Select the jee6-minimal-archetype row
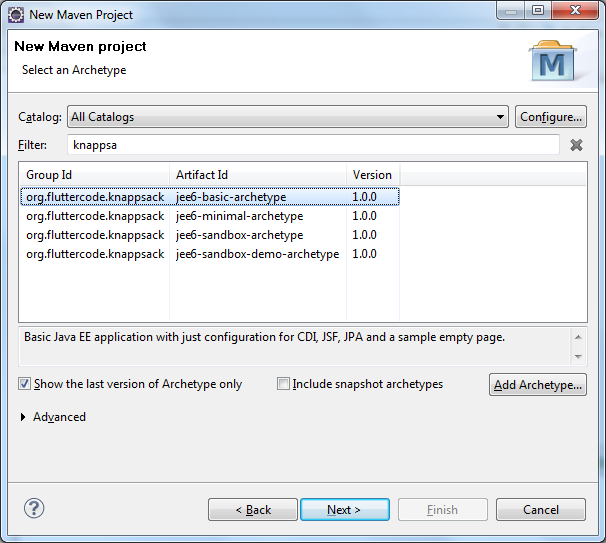This screenshot has height=543, width=606. click(210, 216)
